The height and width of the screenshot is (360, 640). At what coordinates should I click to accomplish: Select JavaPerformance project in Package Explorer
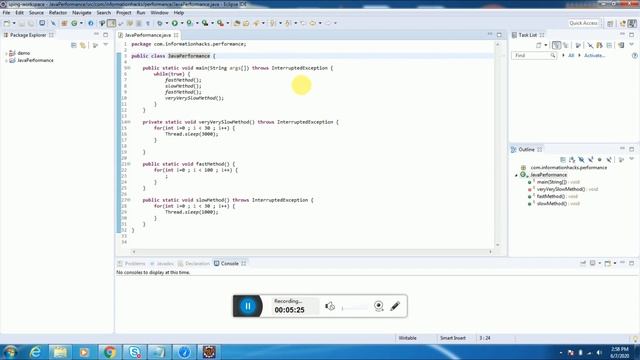click(x=35, y=60)
